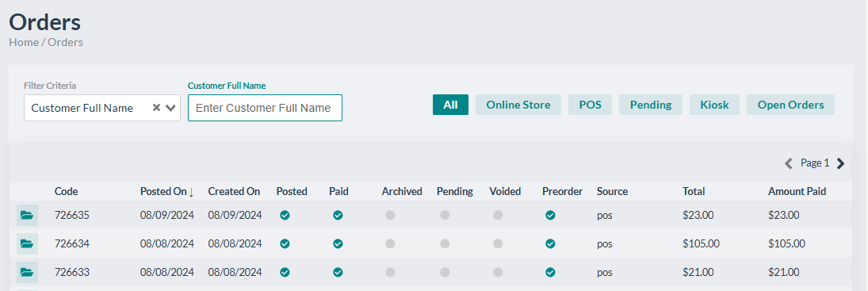868x291 pixels.
Task: Click Preorder checkmark for order 726635
Action: [550, 215]
